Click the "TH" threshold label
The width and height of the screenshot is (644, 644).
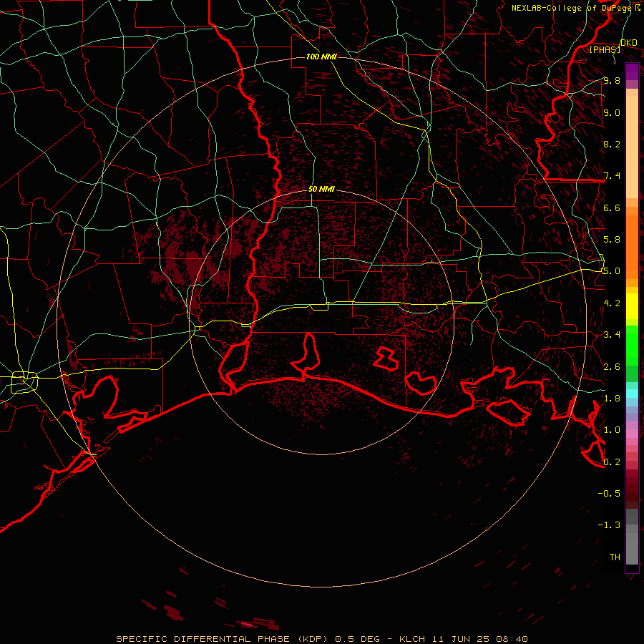[615, 557]
